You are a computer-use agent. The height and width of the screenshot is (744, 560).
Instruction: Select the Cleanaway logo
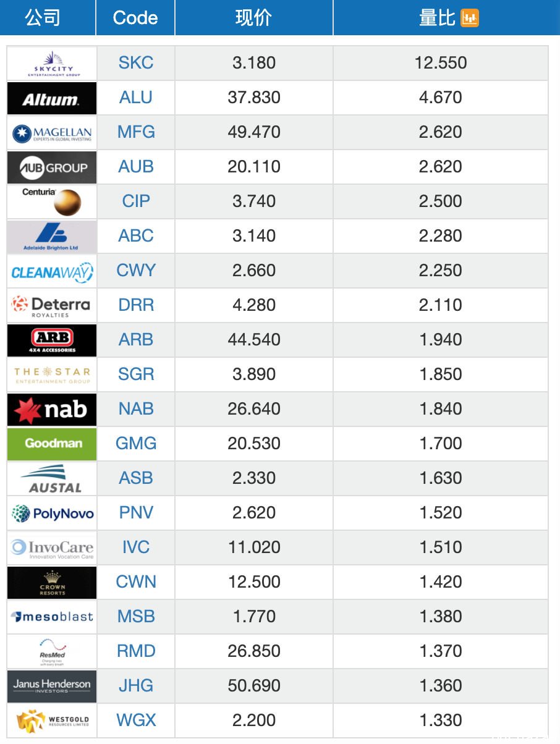(52, 271)
